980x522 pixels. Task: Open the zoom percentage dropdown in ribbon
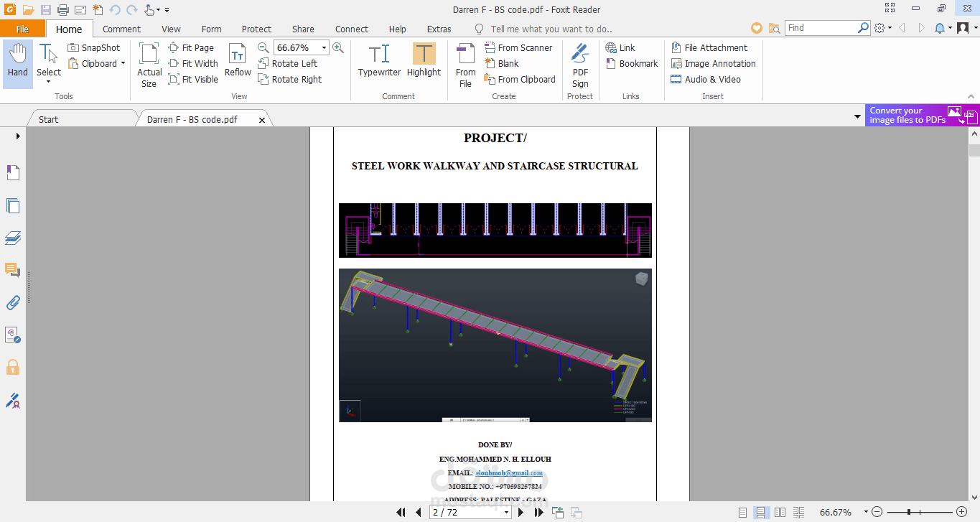[x=324, y=48]
